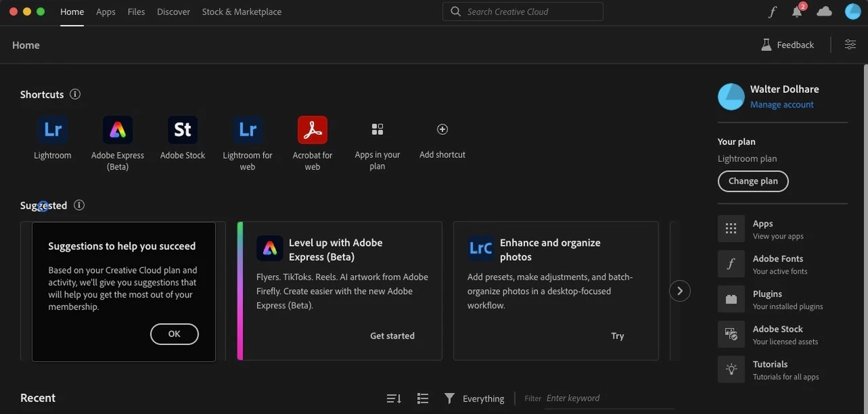Click the Adobe Express icon in suggestion card
Screen dimensions: 868x414
tap(270, 249)
